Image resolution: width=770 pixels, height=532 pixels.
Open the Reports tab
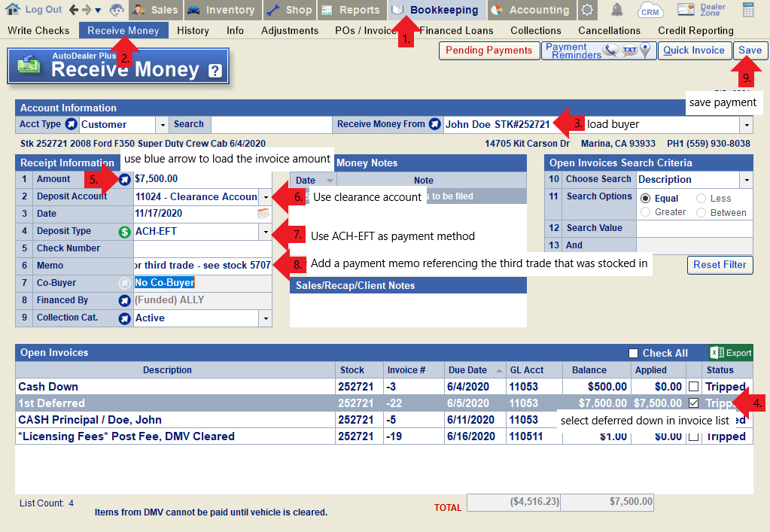coord(352,10)
